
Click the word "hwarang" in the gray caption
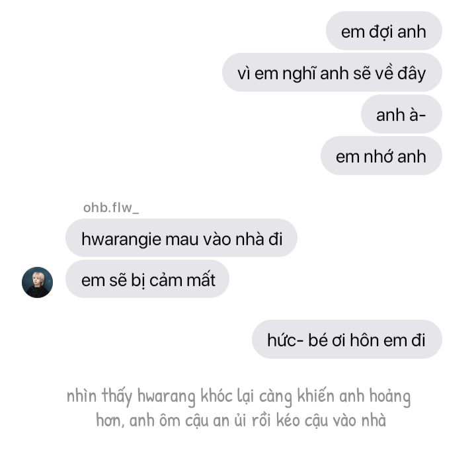click(167, 397)
